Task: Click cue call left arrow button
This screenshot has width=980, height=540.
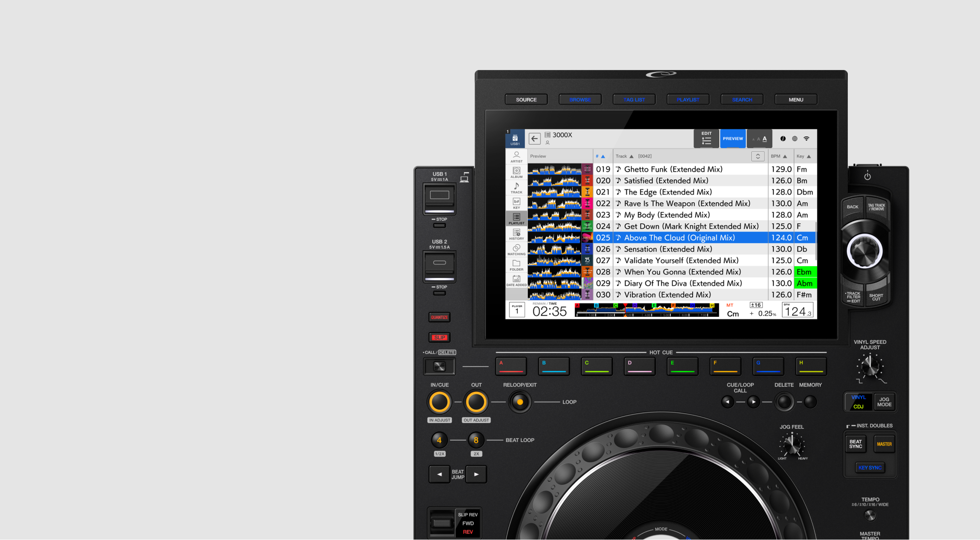Action: pyautogui.click(x=727, y=402)
